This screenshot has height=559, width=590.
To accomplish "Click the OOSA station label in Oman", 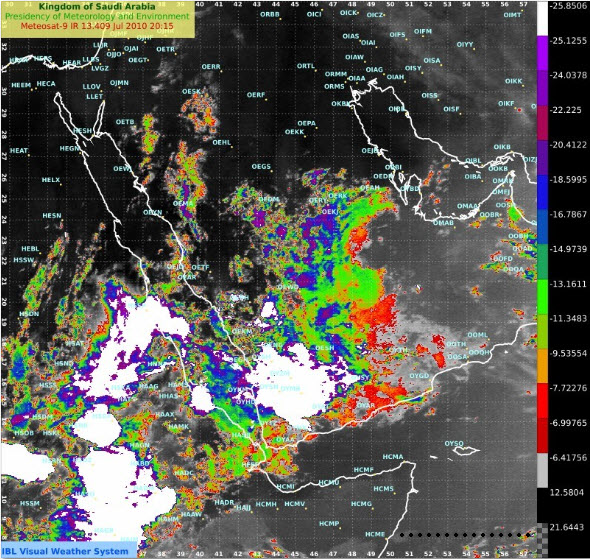I will point(458,356).
